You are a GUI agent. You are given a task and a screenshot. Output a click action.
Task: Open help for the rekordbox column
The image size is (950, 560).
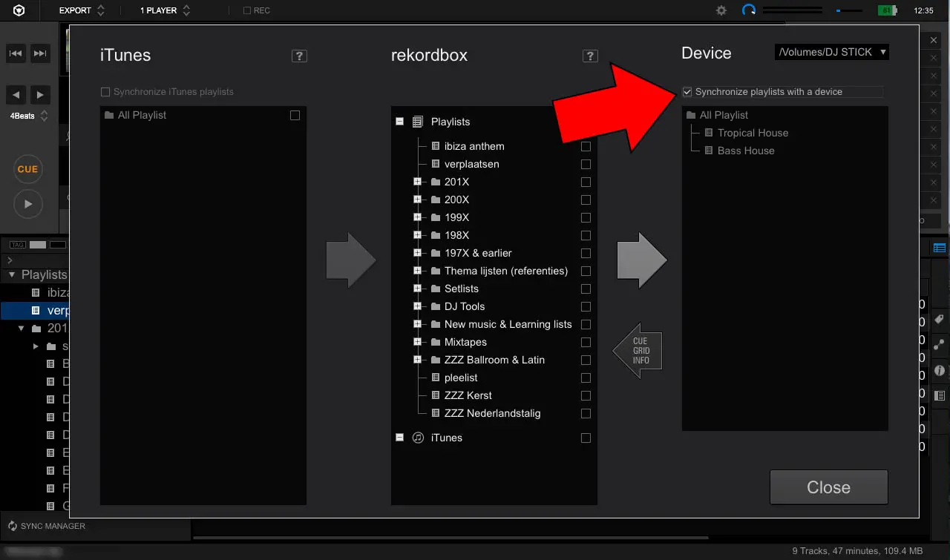coord(590,56)
